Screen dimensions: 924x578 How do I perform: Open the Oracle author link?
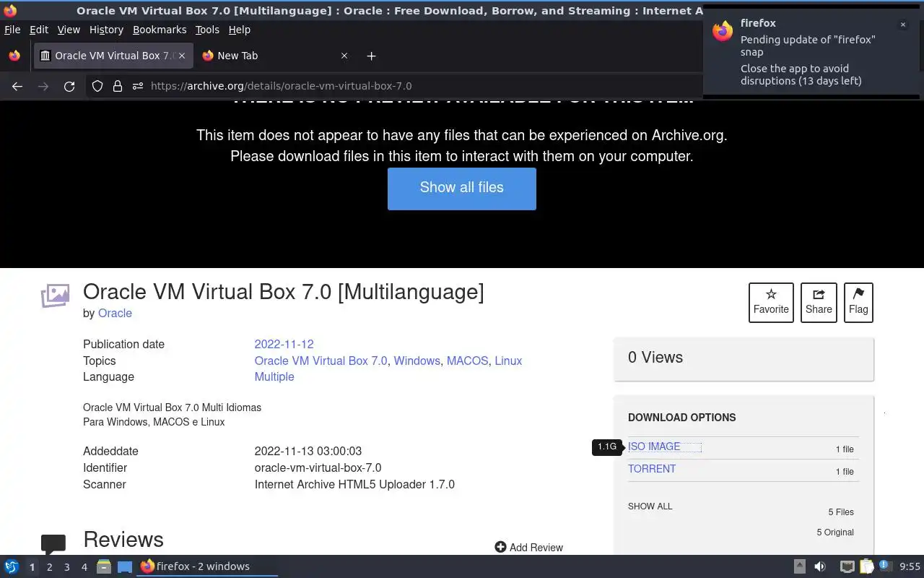(115, 314)
